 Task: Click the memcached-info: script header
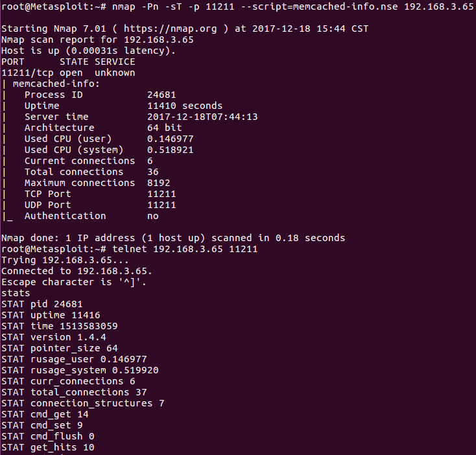56,84
